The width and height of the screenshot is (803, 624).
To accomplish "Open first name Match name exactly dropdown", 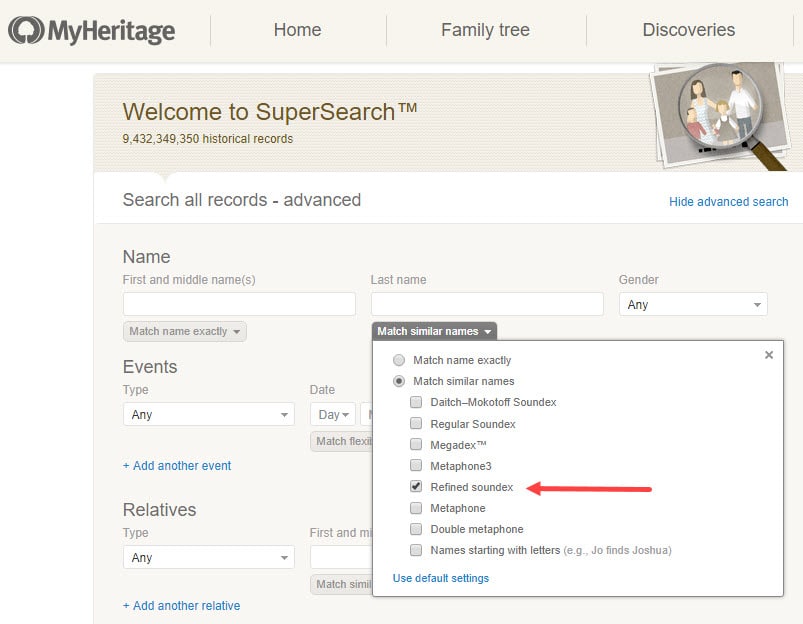I will pyautogui.click(x=185, y=332).
